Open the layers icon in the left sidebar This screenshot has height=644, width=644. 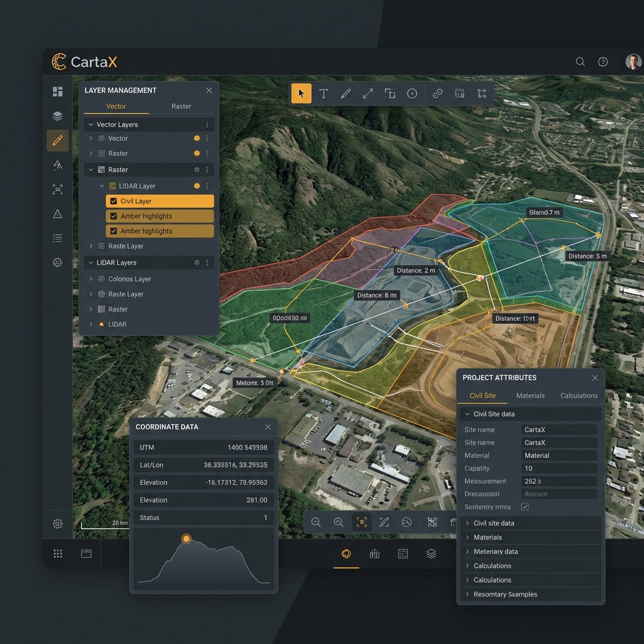pos(57,116)
